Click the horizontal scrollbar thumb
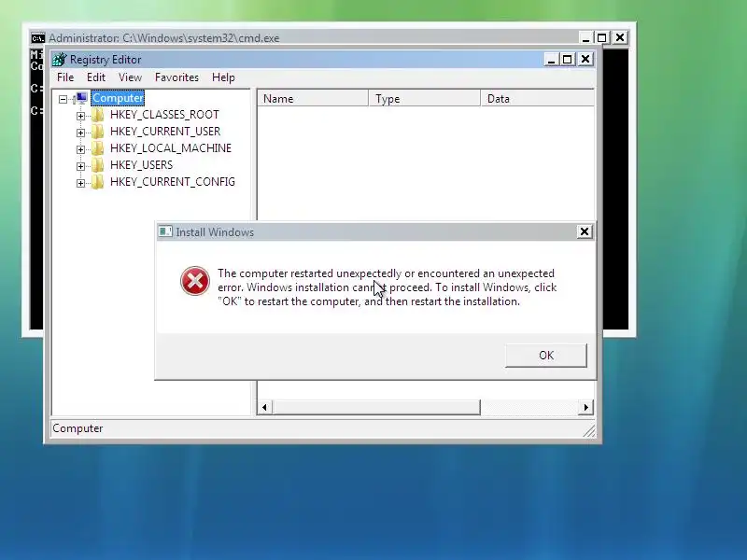This screenshot has height=560, width=747. point(376,408)
